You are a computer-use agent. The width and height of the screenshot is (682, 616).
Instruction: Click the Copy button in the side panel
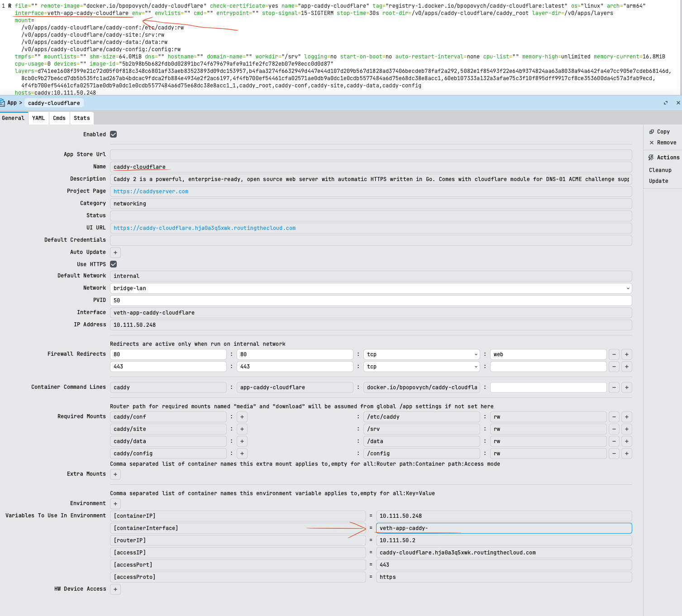(660, 132)
